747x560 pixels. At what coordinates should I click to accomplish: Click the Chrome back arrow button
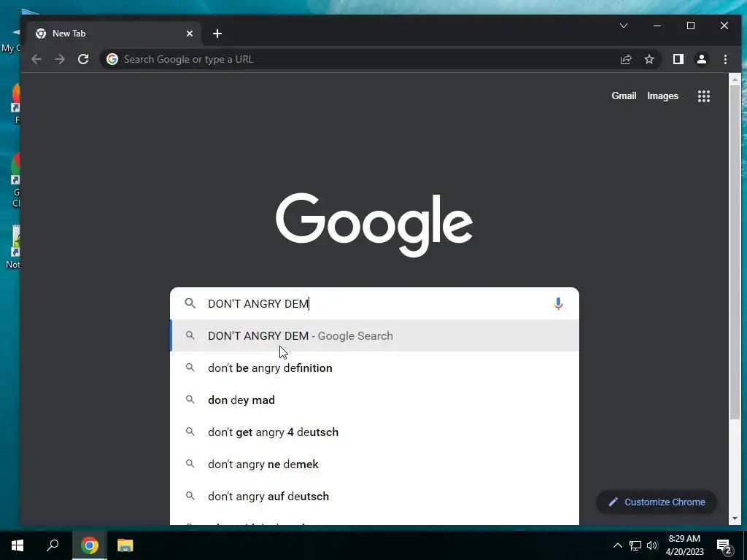pyautogui.click(x=36, y=59)
